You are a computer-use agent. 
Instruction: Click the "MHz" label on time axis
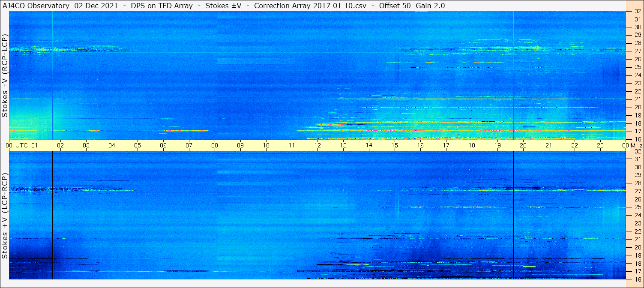636,145
